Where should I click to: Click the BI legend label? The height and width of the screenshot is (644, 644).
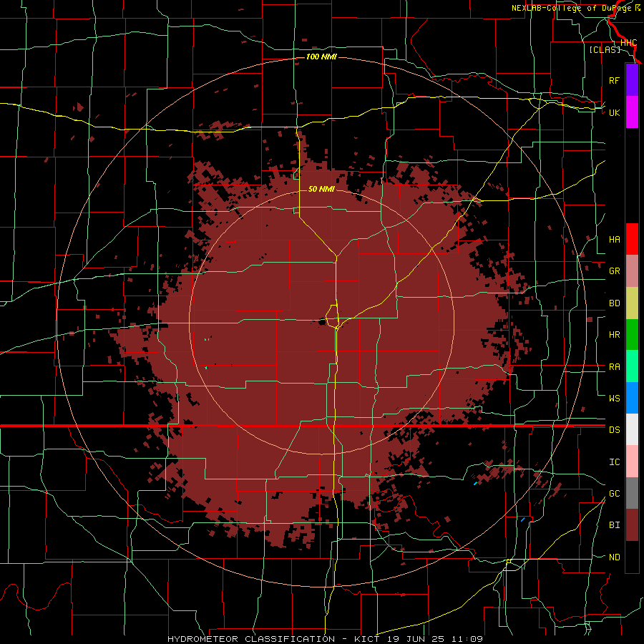point(614,525)
